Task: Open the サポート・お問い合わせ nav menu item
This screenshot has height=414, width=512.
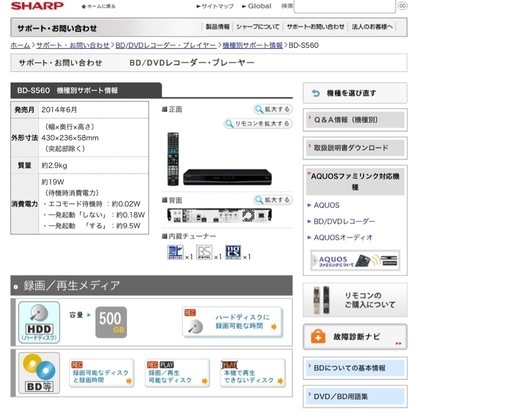Action: click(315, 27)
